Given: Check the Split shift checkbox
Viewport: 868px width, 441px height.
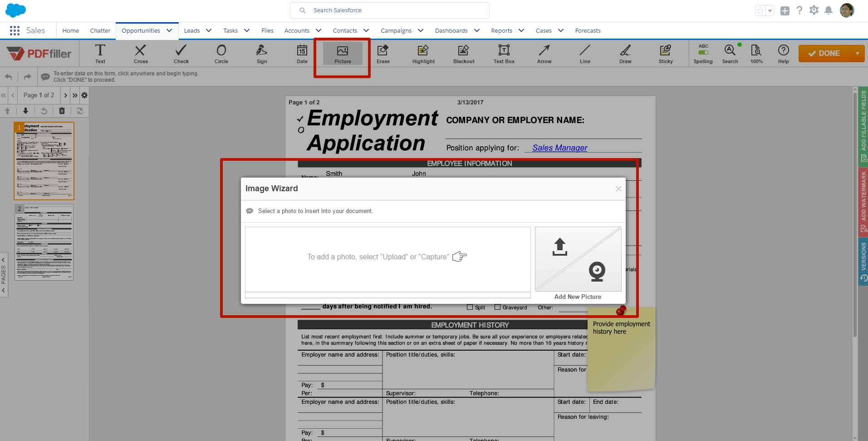Looking at the screenshot, I should coord(470,307).
